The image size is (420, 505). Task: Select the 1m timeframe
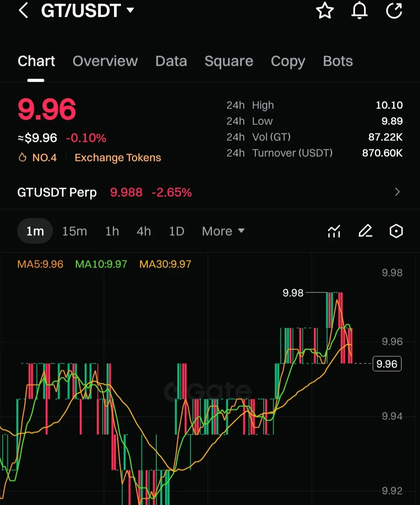(35, 231)
